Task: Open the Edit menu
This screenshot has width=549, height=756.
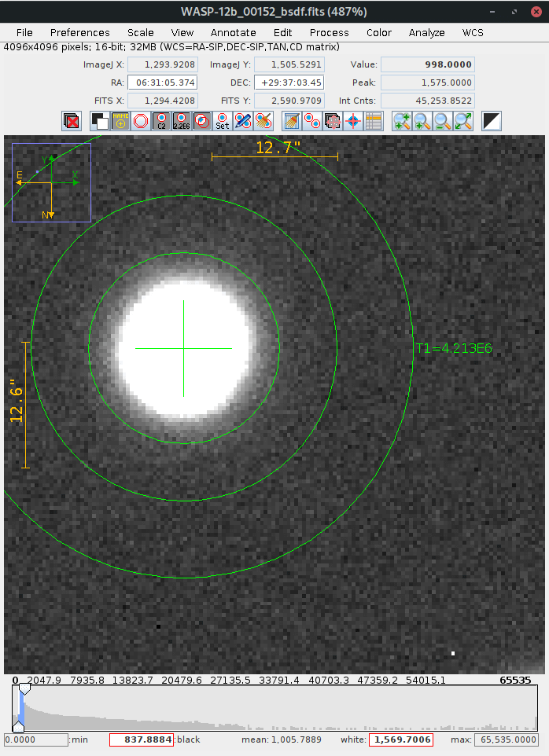Action: (x=282, y=32)
